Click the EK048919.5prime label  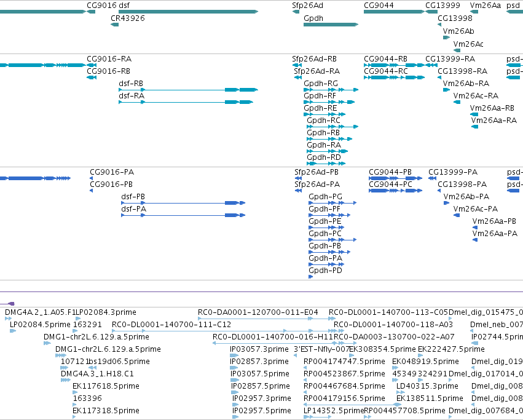(426, 361)
